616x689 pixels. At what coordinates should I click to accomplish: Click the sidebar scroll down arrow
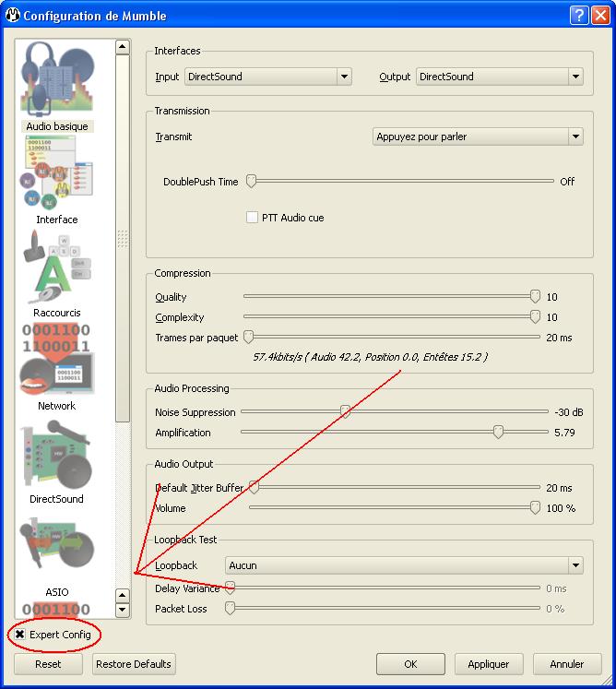123,610
